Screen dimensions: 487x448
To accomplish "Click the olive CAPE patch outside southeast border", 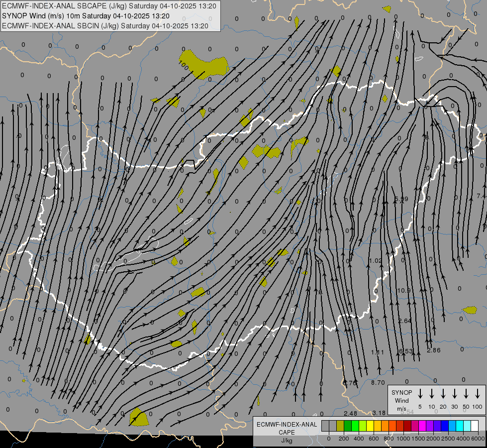I will click(470, 310).
